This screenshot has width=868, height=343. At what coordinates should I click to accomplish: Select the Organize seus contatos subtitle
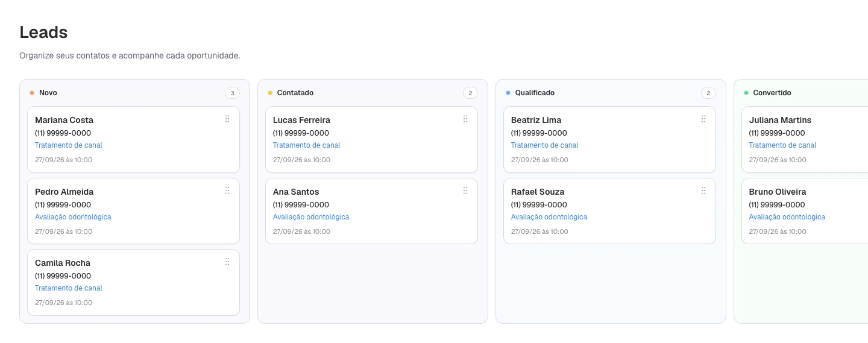(x=130, y=55)
